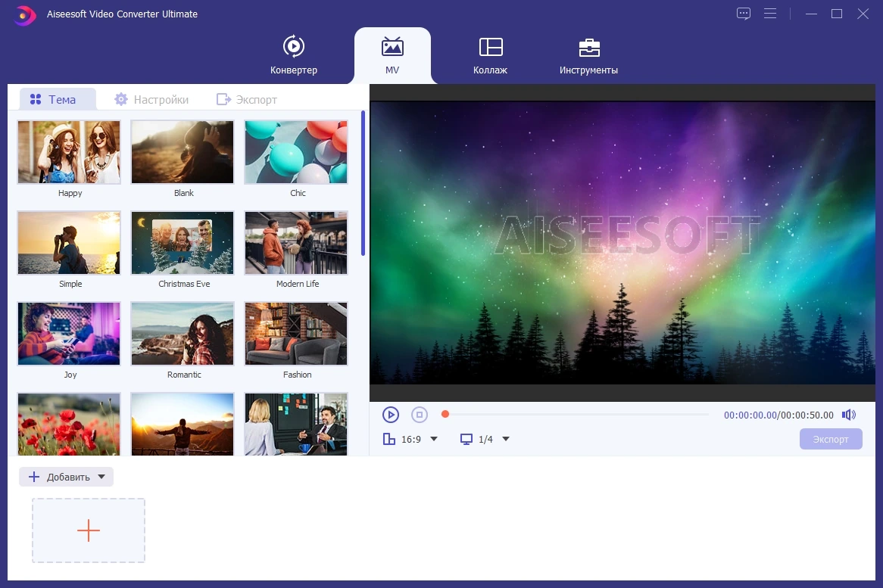This screenshot has height=588, width=883.
Task: Pick the Joy theme
Action: (x=69, y=334)
